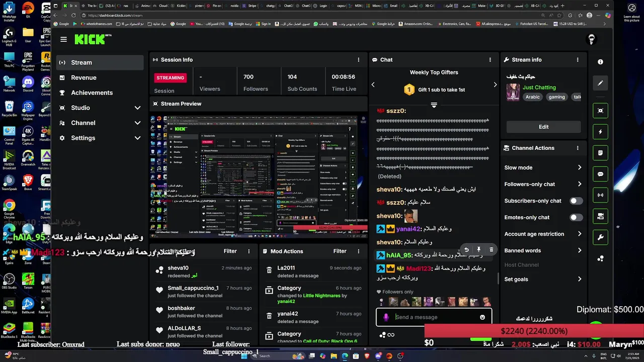Open Stream info three-dot menu
Screen dimensions: 644x362
coord(578,60)
